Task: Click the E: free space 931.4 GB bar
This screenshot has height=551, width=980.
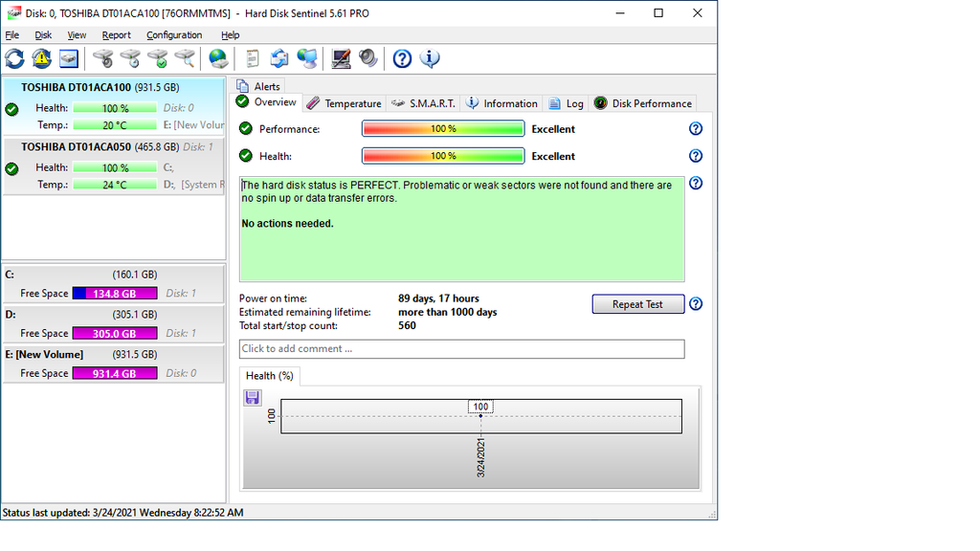Action: (115, 374)
